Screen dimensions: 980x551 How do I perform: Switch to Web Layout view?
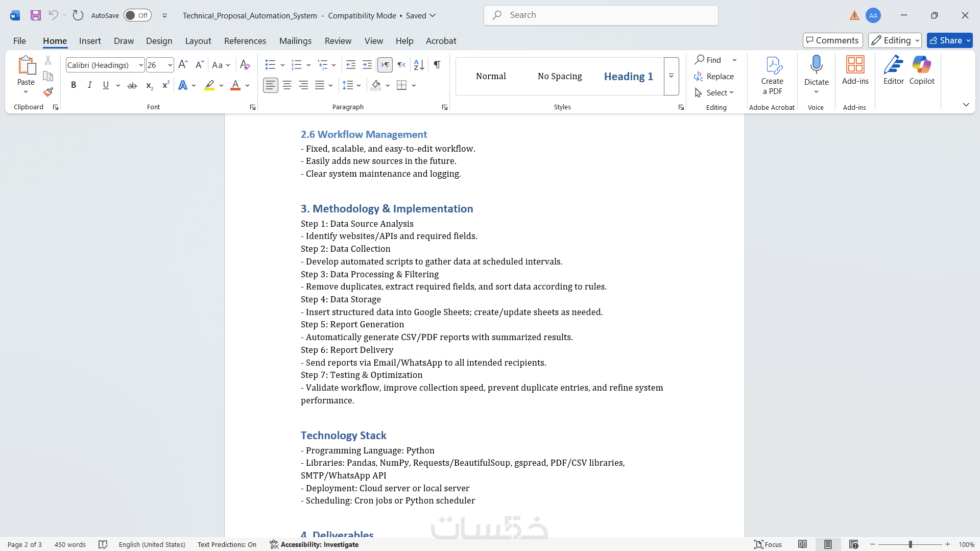coord(853,544)
